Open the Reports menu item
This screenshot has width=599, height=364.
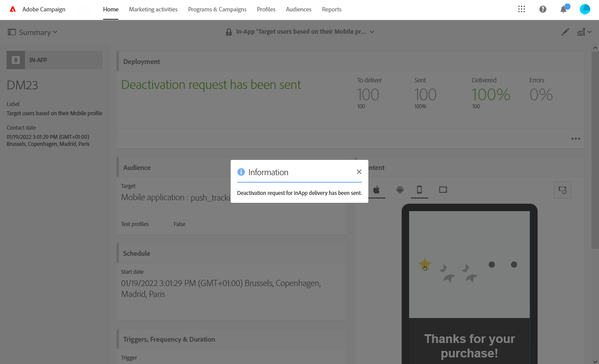click(332, 9)
